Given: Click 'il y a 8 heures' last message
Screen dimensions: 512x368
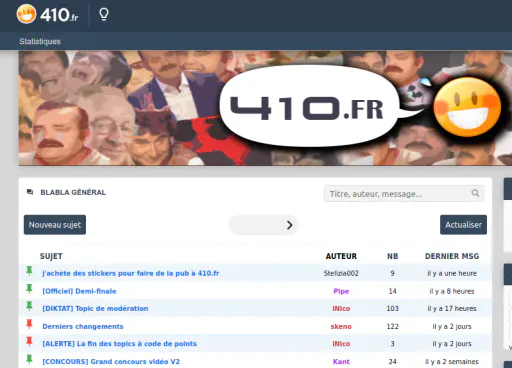Looking at the screenshot, I should tap(452, 291).
